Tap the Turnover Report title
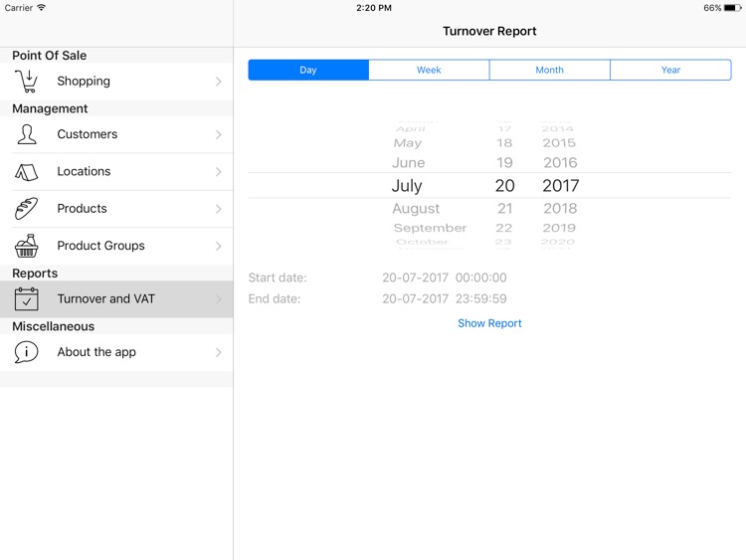Image resolution: width=746 pixels, height=560 pixels. pyautogui.click(x=489, y=31)
